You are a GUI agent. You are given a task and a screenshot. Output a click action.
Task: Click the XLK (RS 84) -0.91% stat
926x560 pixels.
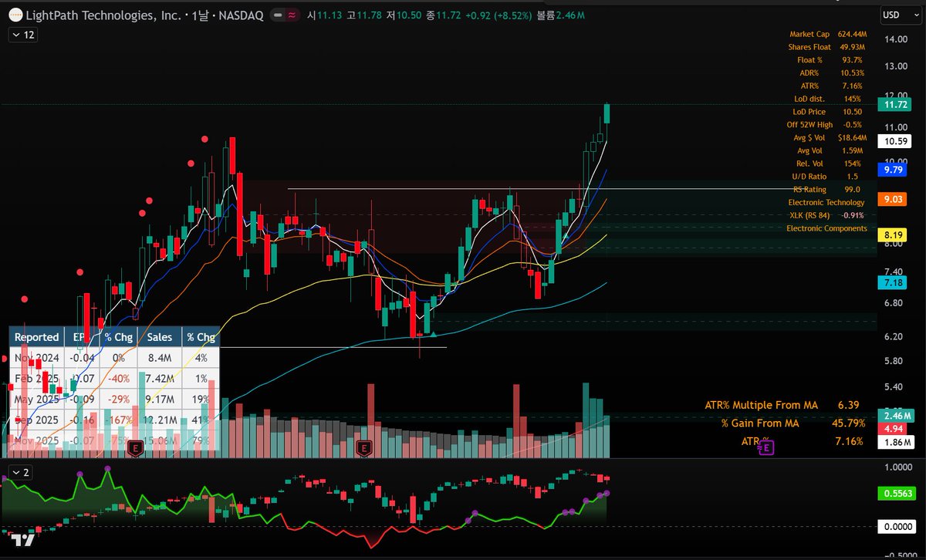click(826, 215)
